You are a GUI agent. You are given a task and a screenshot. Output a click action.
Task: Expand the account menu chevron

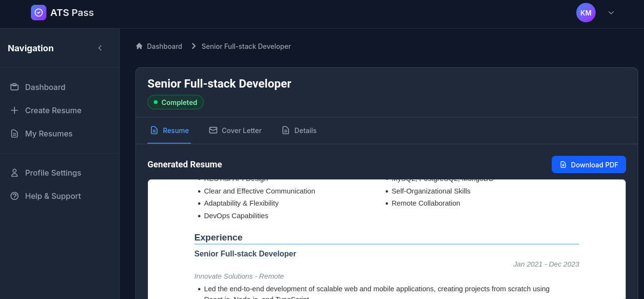[x=611, y=13]
